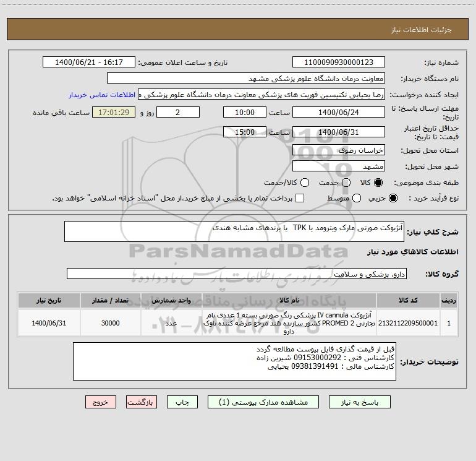Open مشاهده مدارک پیوستی (1) button
Viewport: 476px width, 461px height.
[263, 402]
